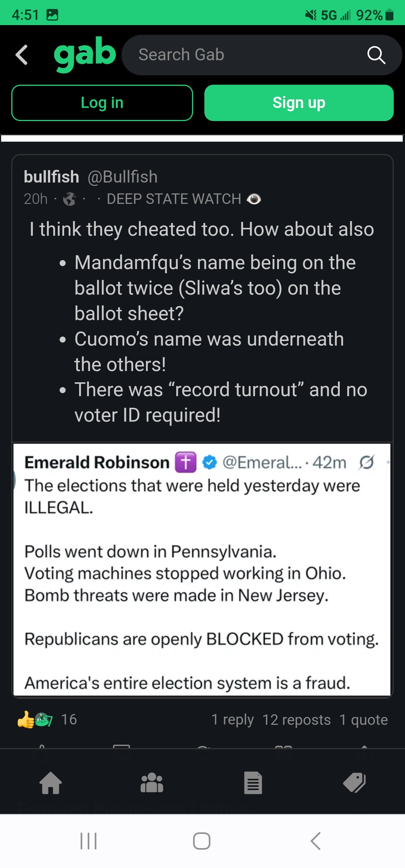
Task: Open the DEEP STATE WATCH group link
Action: click(174, 199)
